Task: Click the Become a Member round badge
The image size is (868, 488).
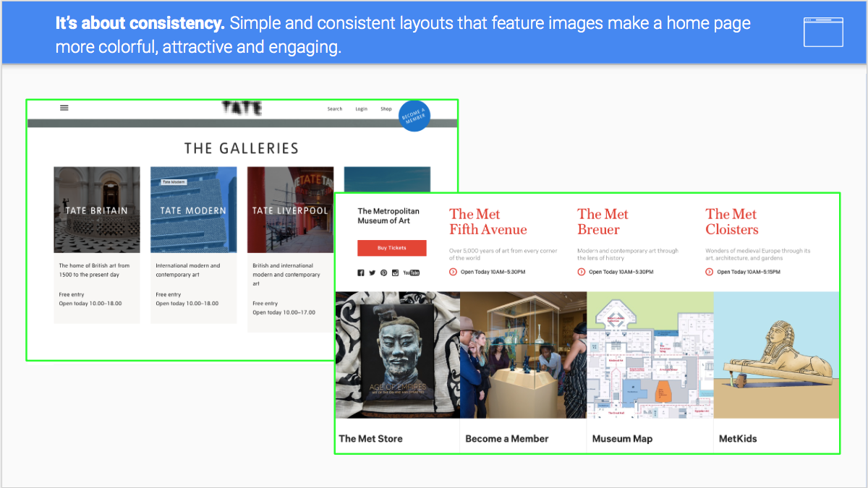Action: 414,116
